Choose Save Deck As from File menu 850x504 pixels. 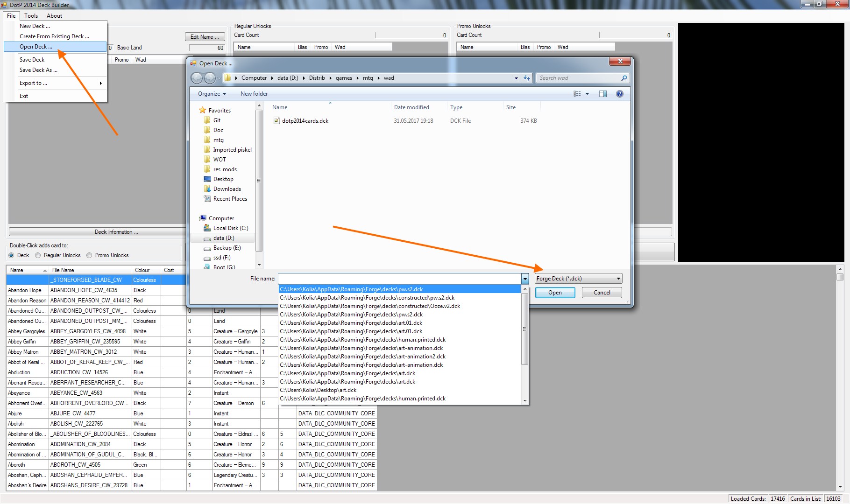pyautogui.click(x=38, y=70)
